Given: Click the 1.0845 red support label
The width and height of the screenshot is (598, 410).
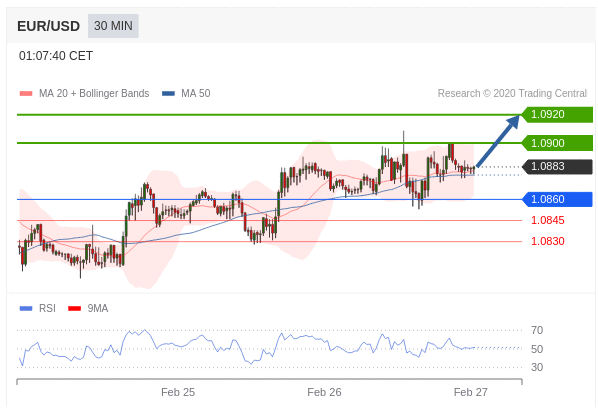Looking at the screenshot, I should [548, 220].
